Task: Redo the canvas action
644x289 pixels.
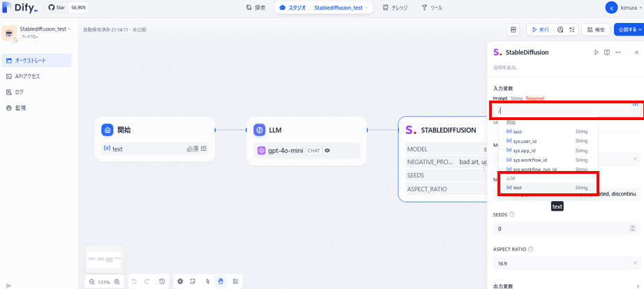Action: click(147, 281)
